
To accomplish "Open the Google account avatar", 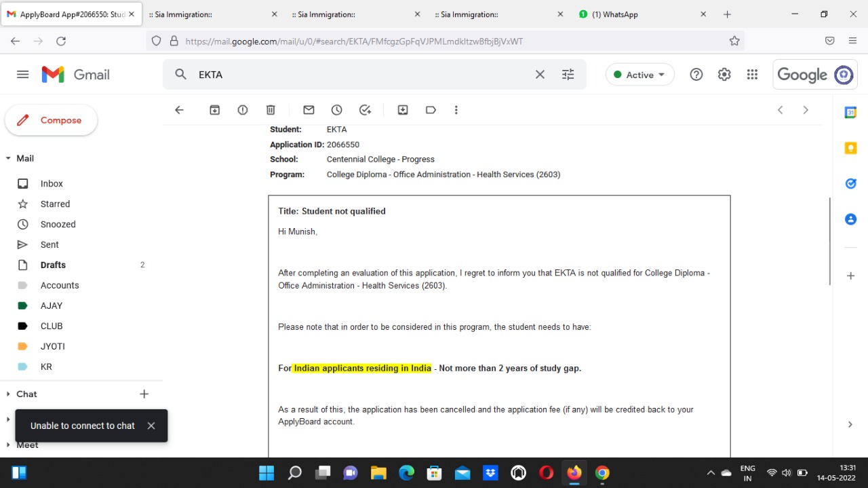I will pos(844,75).
